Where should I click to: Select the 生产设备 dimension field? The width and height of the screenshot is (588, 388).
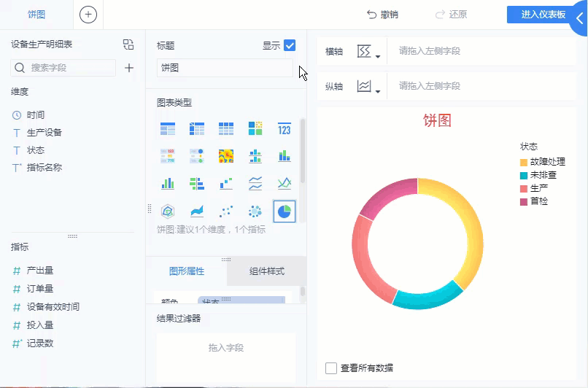coord(45,133)
